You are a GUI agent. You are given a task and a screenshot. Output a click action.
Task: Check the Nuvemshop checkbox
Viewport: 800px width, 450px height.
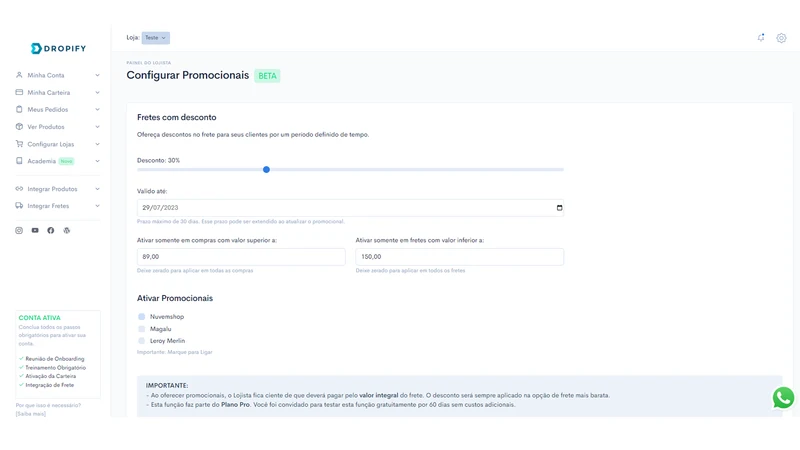point(141,316)
